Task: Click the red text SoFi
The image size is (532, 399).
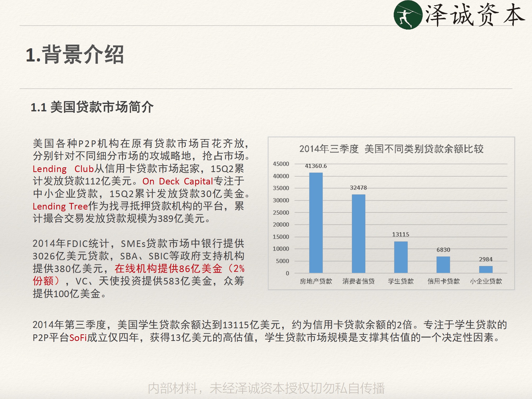Action: 78,338
